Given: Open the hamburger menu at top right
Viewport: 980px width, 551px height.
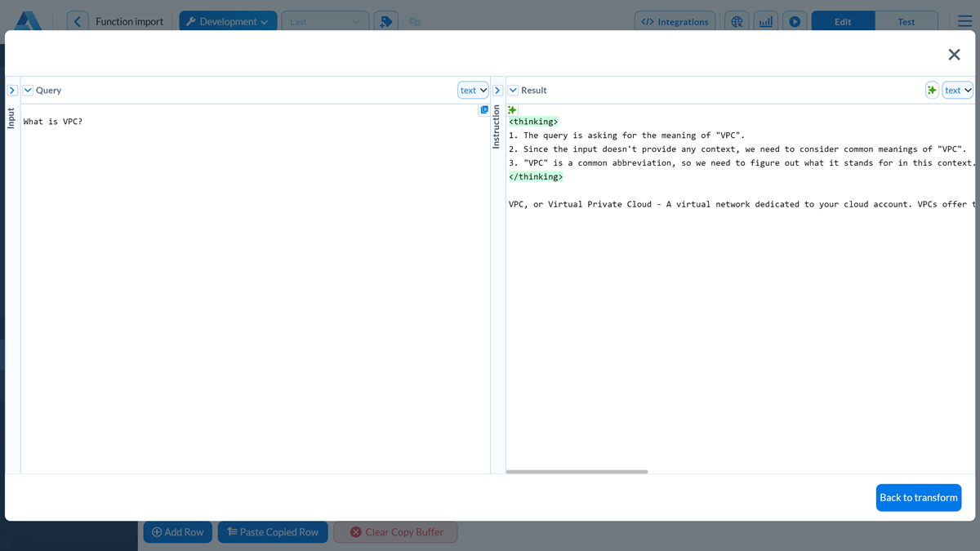Looking at the screenshot, I should 964,21.
